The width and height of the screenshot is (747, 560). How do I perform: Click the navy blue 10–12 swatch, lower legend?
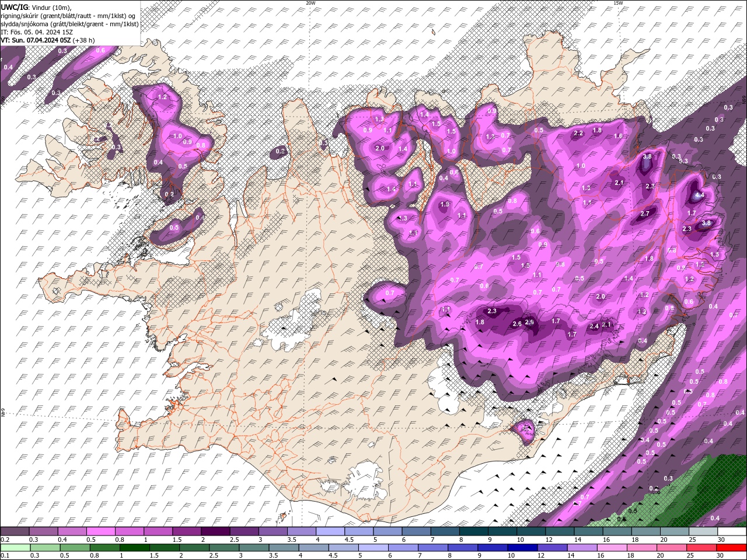522,548
